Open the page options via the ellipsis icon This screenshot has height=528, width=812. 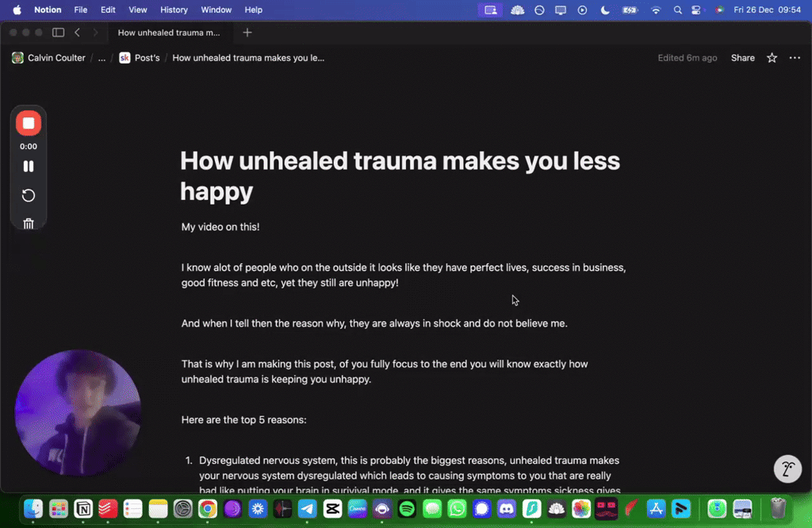(795, 57)
